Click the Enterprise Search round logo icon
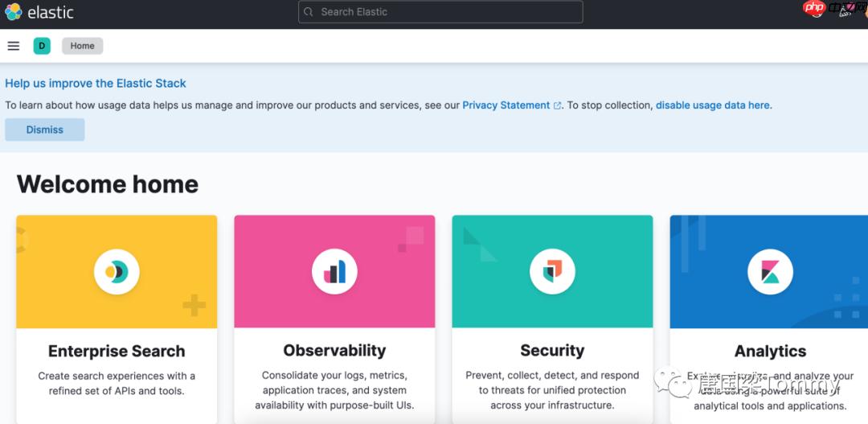 117,272
